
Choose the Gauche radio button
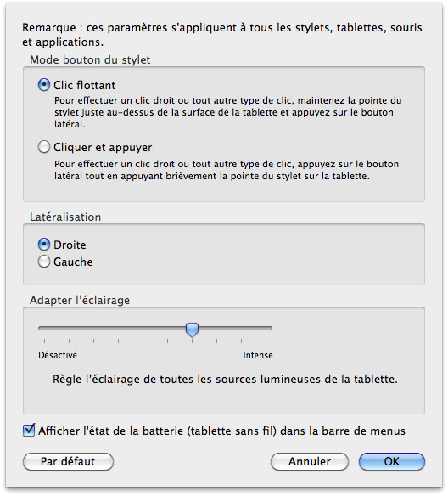[44, 262]
